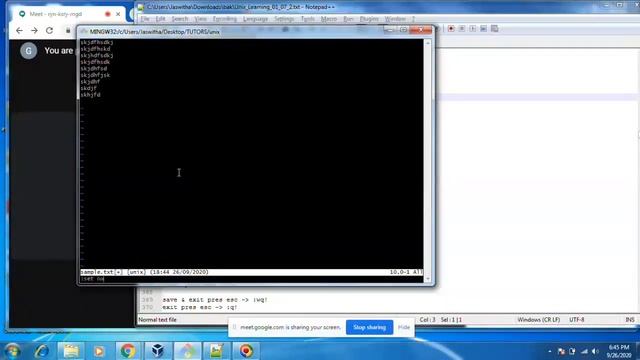Click the terminal line 'skjdfhsdkj'
The image size is (640, 360).
click(97, 42)
